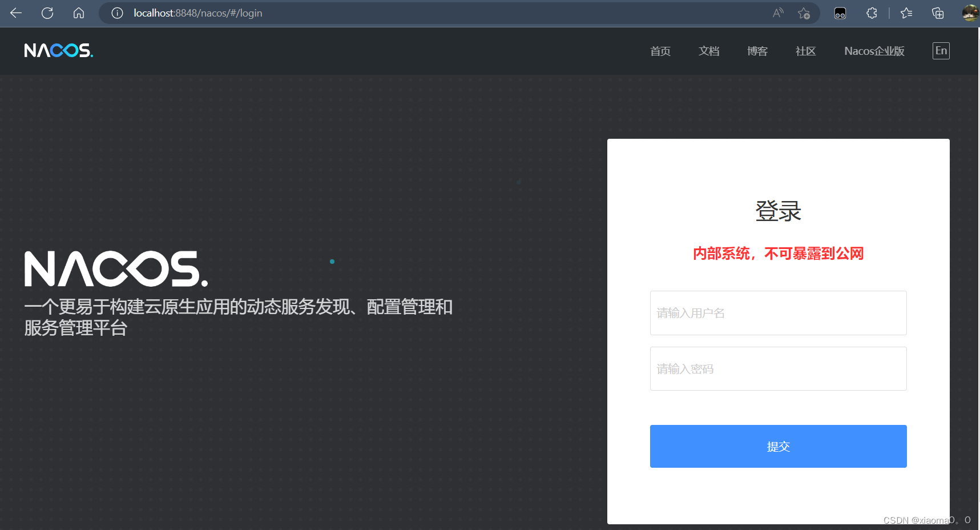Screen dimensions: 980x530
Task: Open the 首页 navigation item
Action: tap(660, 51)
